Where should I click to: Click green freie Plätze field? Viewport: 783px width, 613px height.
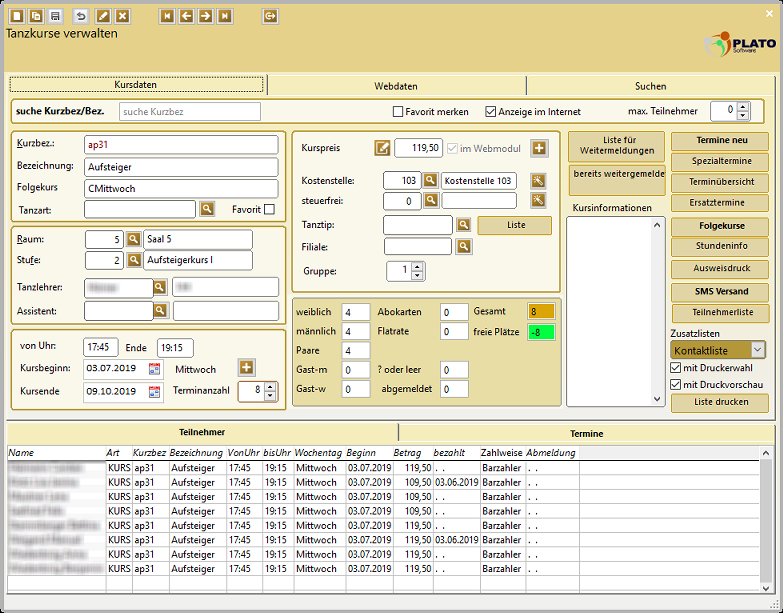(541, 332)
